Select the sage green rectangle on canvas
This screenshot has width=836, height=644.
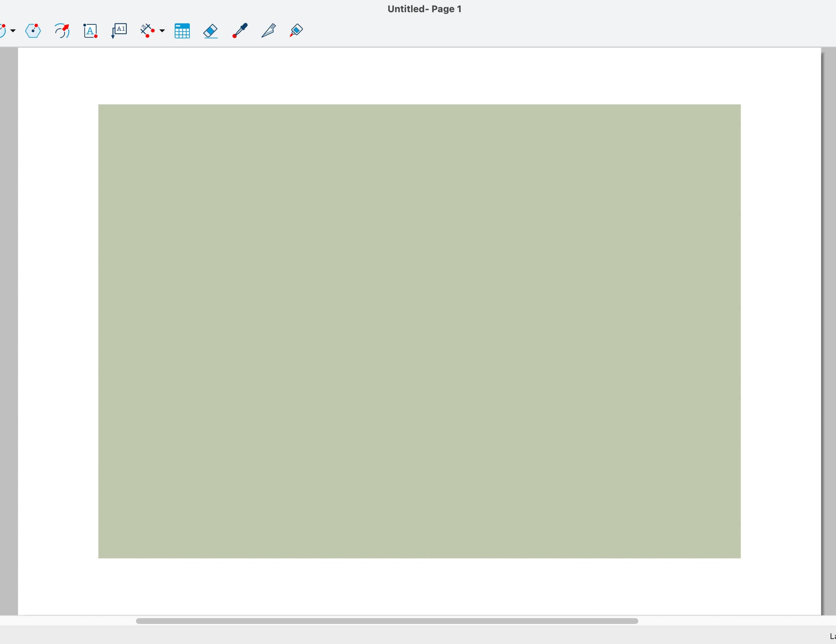(419, 331)
